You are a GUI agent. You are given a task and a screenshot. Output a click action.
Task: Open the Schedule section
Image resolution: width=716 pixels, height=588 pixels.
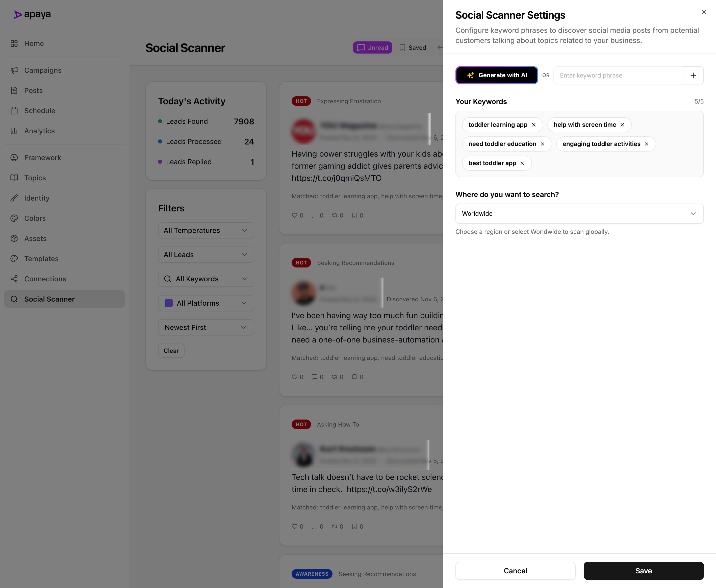point(40,110)
